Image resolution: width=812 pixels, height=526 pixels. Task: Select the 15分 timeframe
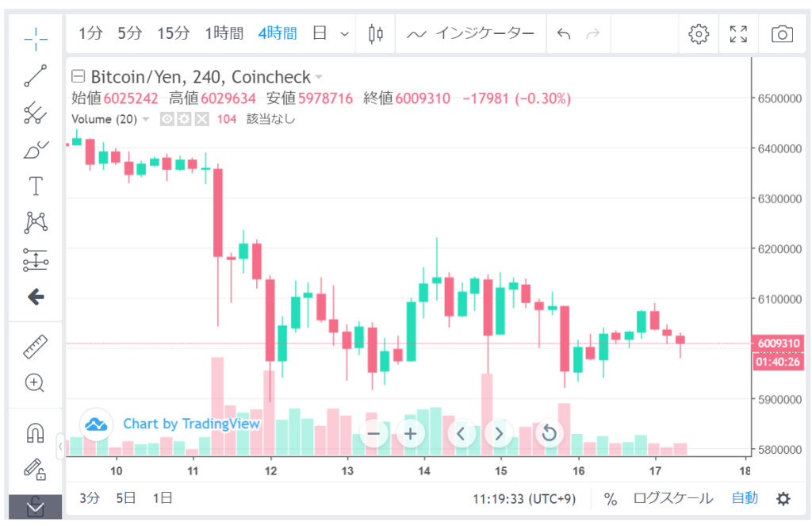pos(173,33)
